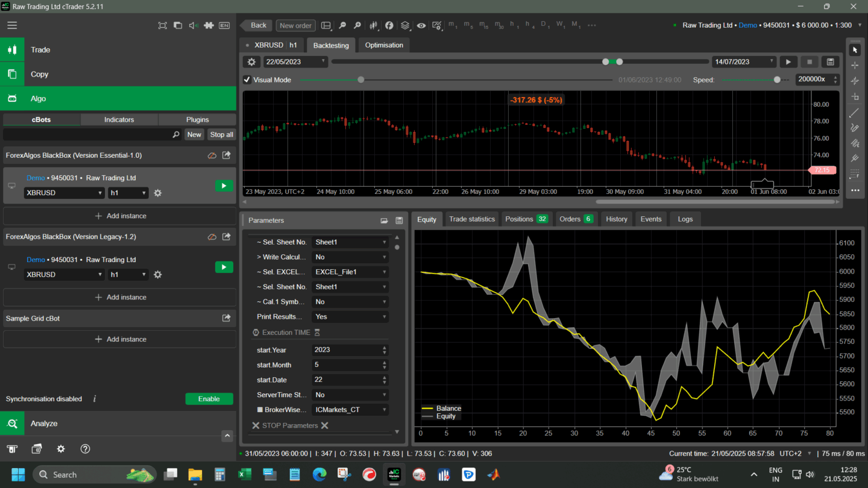Uncheck the Visual Mode checkbox
868x488 pixels.
247,80
